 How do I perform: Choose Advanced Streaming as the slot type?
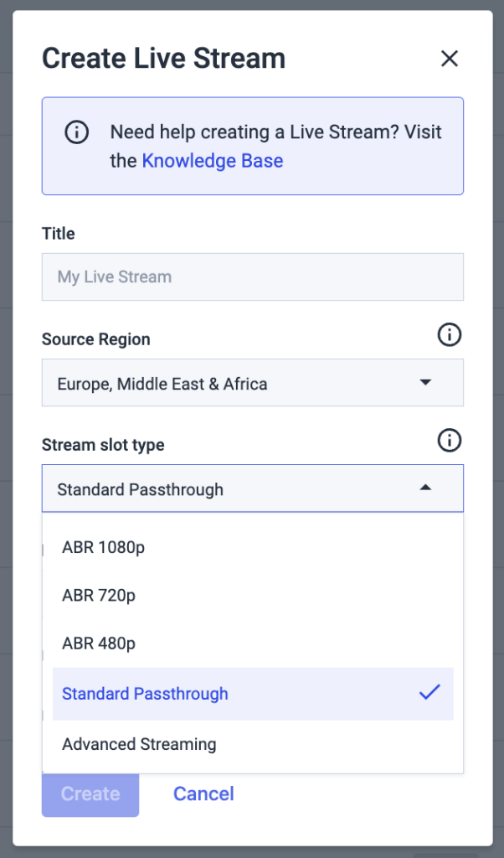[139, 743]
